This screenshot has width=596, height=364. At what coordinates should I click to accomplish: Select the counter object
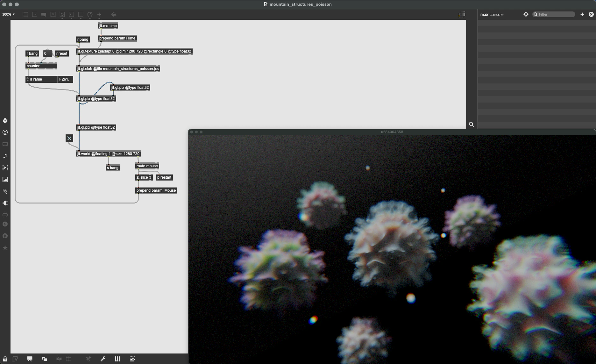[41, 66]
